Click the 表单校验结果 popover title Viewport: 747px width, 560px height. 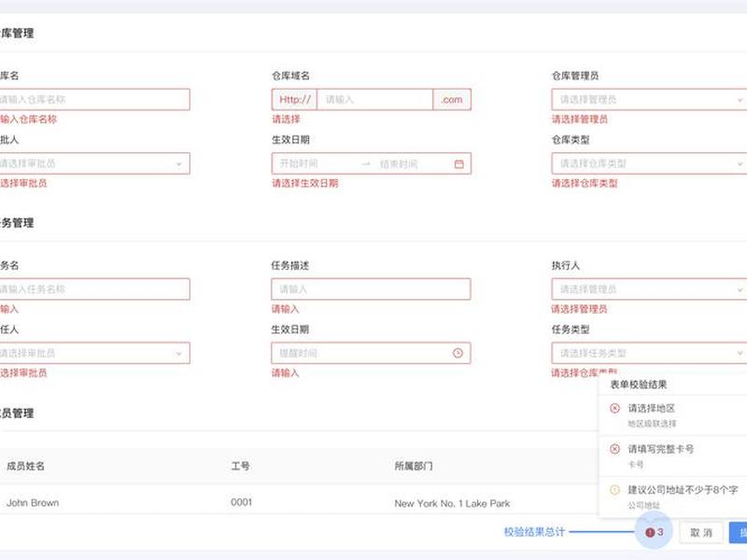[639, 385]
